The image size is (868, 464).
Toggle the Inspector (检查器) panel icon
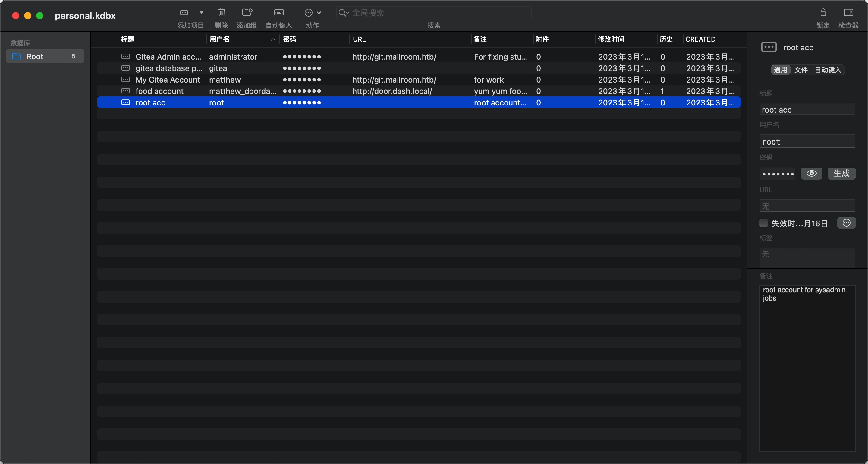click(x=848, y=13)
